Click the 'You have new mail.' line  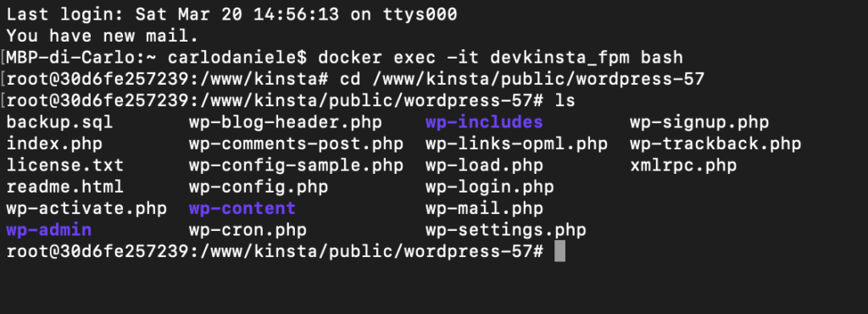pos(103,36)
